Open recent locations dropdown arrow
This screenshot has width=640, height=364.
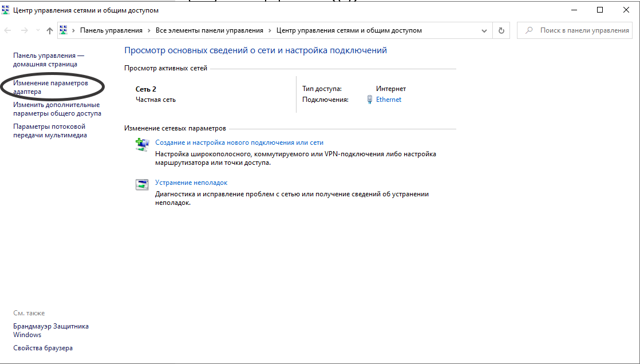click(x=38, y=31)
